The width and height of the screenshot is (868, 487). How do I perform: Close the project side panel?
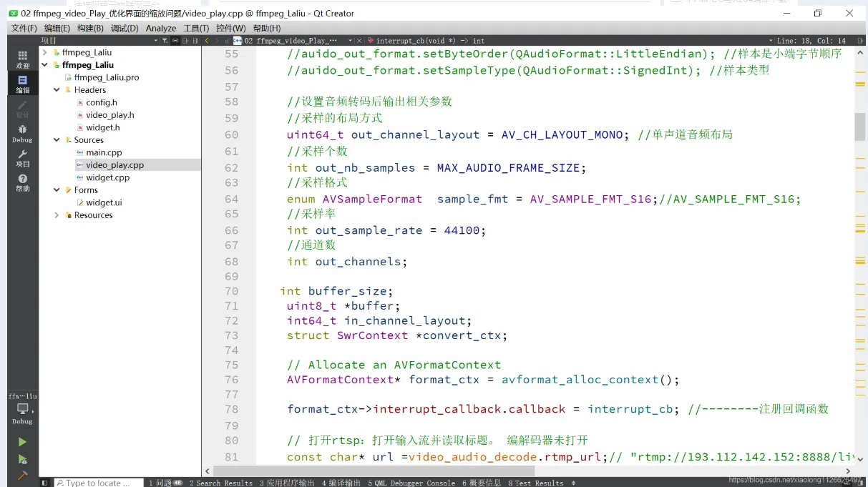point(195,41)
